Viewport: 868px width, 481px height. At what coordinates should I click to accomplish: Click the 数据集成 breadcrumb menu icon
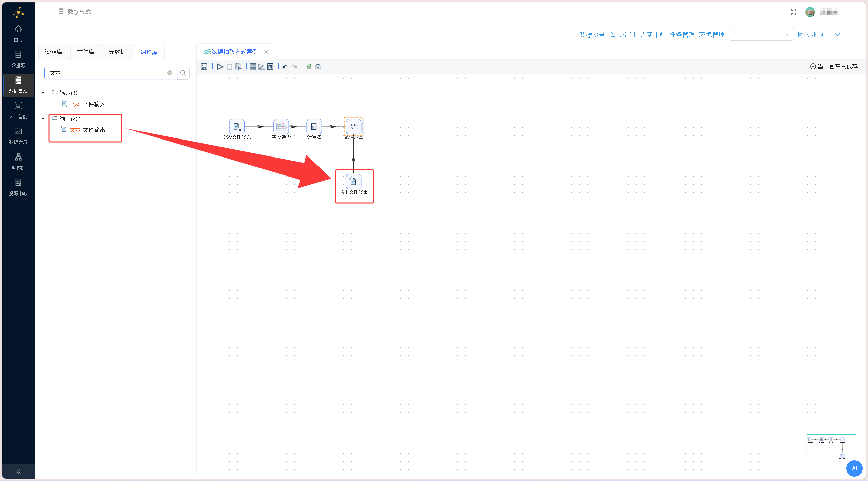(x=61, y=12)
